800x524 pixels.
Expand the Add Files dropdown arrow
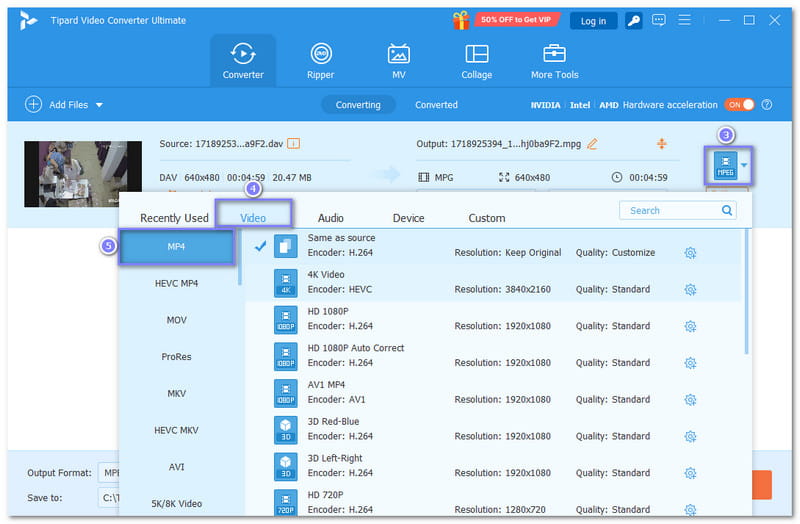tap(99, 105)
